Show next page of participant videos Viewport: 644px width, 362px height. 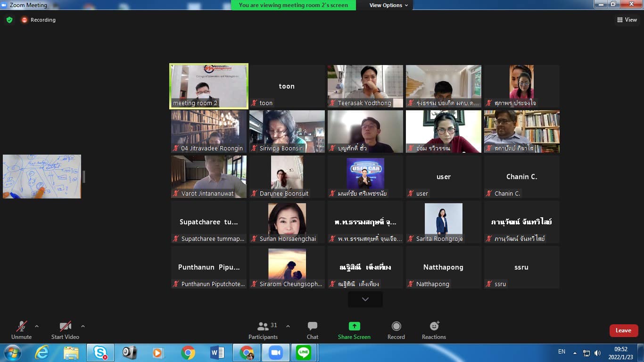pyautogui.click(x=365, y=299)
